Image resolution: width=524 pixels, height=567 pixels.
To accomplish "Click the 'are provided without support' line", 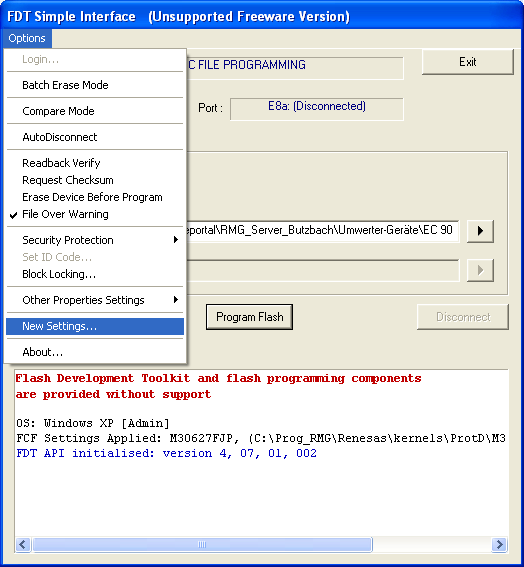I will click(113, 394).
